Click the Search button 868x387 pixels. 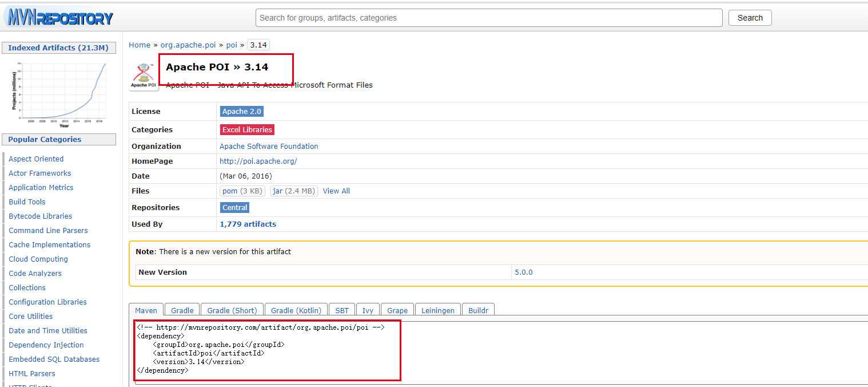pyautogui.click(x=750, y=18)
